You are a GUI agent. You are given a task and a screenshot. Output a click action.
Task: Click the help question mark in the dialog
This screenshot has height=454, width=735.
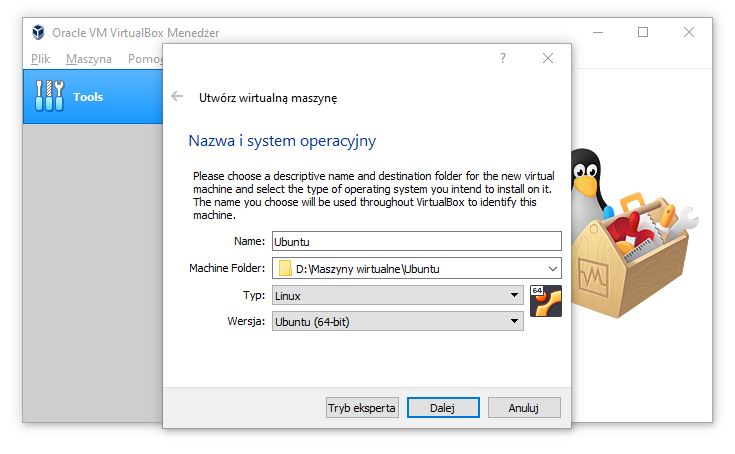tap(503, 58)
